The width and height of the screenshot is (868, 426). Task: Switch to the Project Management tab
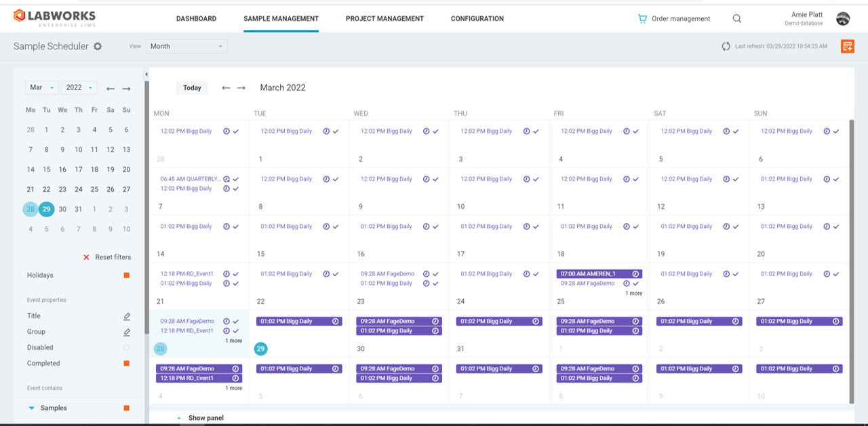click(x=384, y=19)
